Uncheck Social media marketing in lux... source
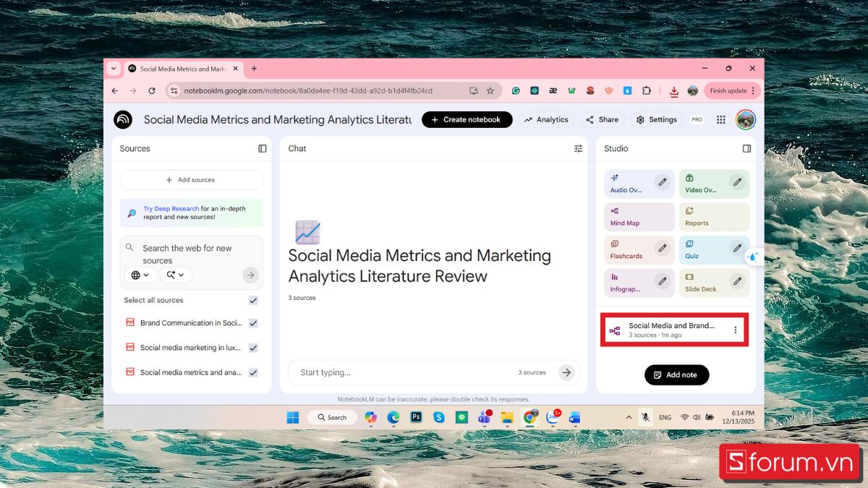The width and height of the screenshot is (868, 488). (x=253, y=348)
